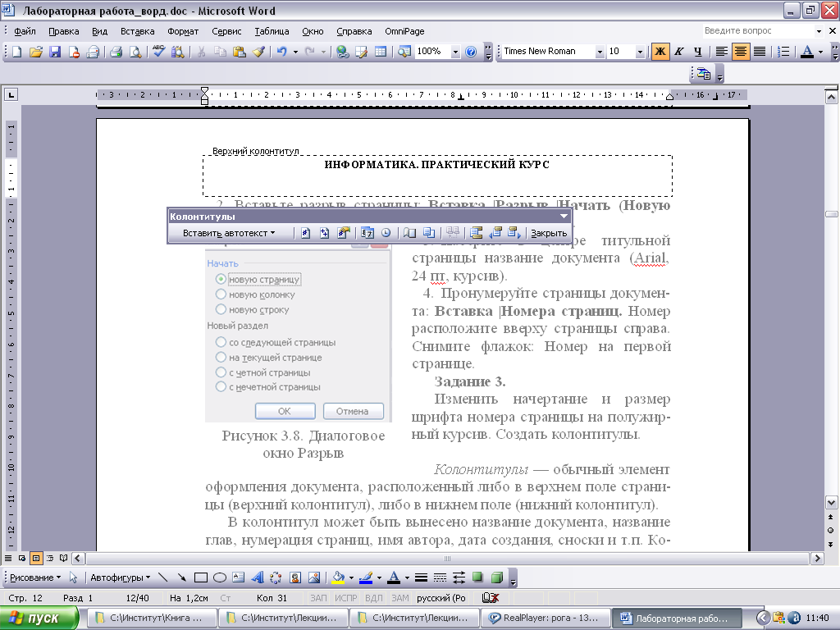The width and height of the screenshot is (840, 630).
Task: Open the Вставка menu
Action: [137, 31]
